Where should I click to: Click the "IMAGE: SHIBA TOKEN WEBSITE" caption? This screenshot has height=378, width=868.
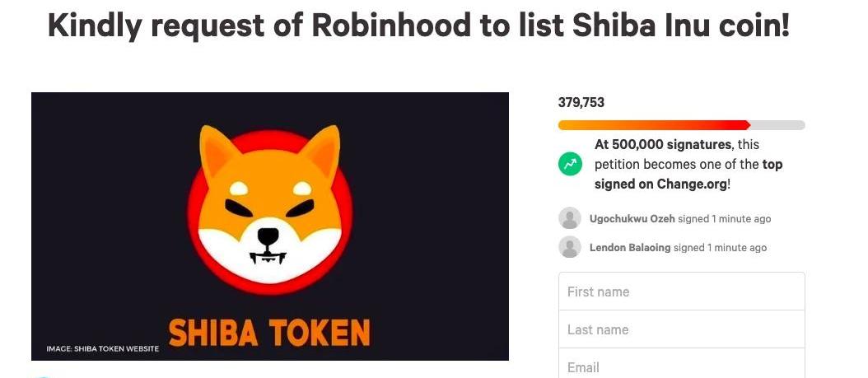pyautogui.click(x=102, y=349)
